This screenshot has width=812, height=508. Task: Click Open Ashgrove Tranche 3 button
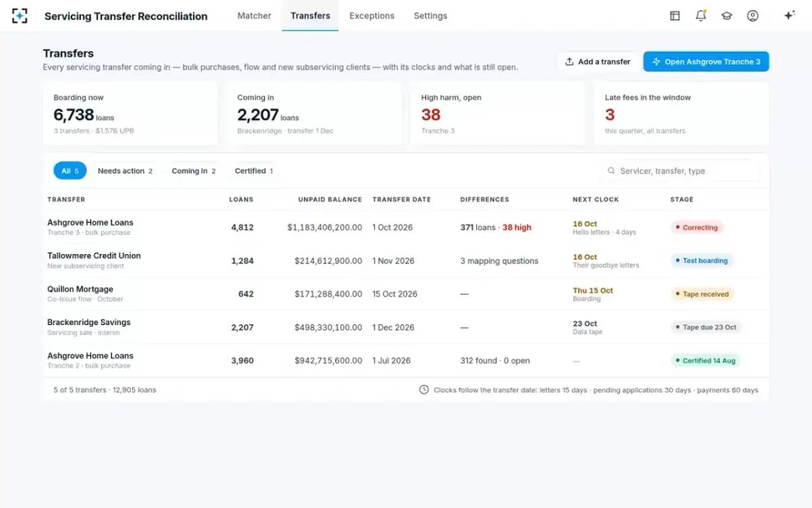(x=706, y=62)
